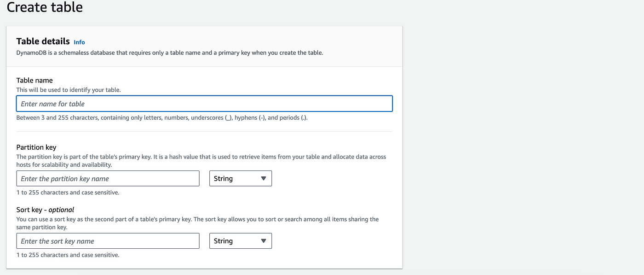Click the Table name input field
This screenshot has width=644, height=275.
click(x=204, y=104)
